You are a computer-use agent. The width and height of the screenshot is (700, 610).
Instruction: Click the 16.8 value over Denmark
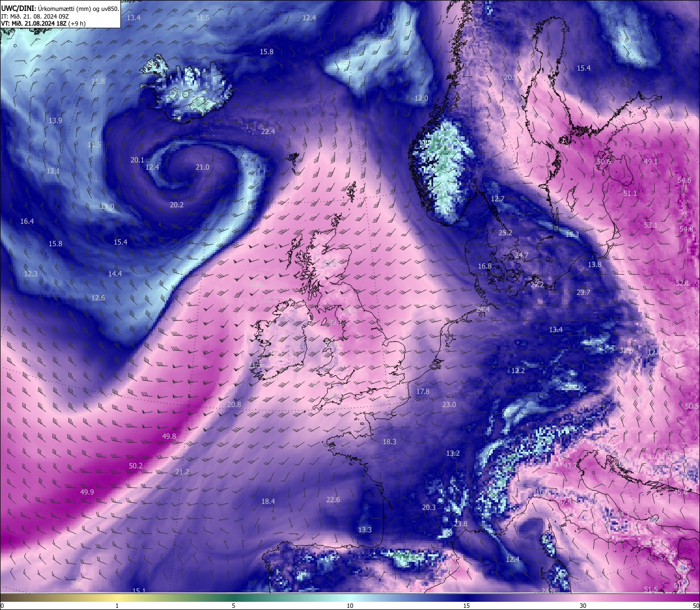pyautogui.click(x=485, y=266)
